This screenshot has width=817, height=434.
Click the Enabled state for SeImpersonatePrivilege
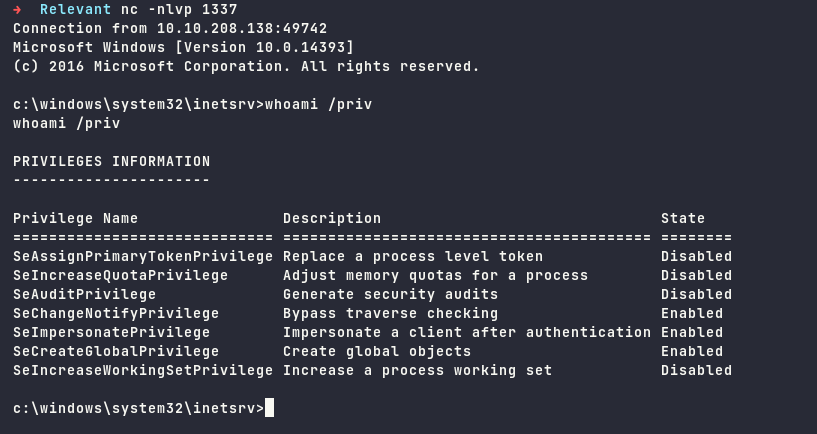[691, 332]
